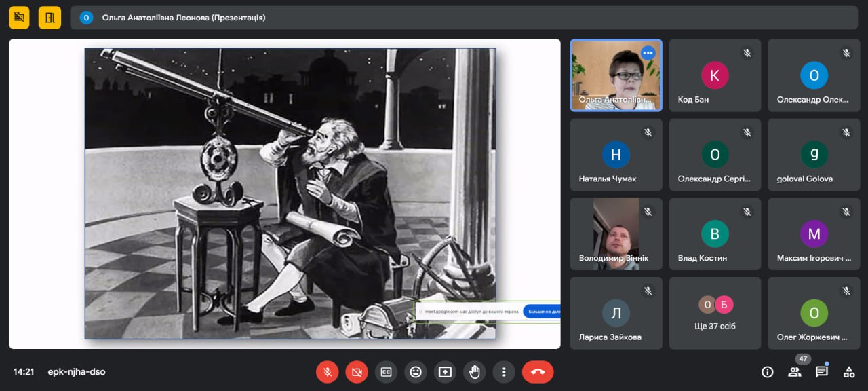The image size is (868, 391).
Task: Click the green O avatar of Олександр Сергі…
Action: (x=715, y=155)
